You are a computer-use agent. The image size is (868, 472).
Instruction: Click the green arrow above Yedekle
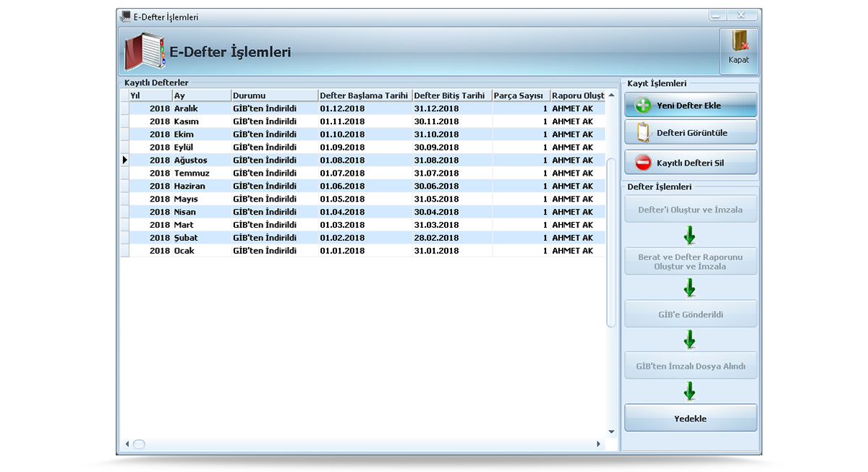(x=689, y=391)
